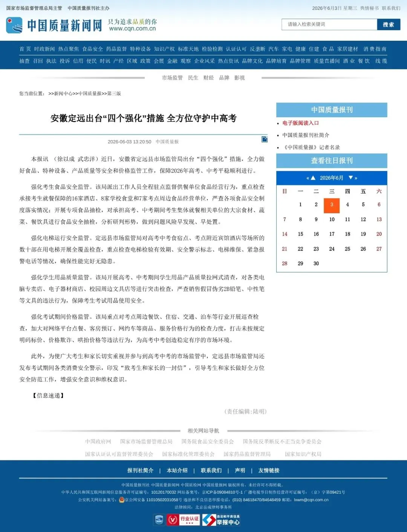This screenshot has height=532, width=407.
Task: Open the 行业认证 certification badge
Action: pos(183,520)
